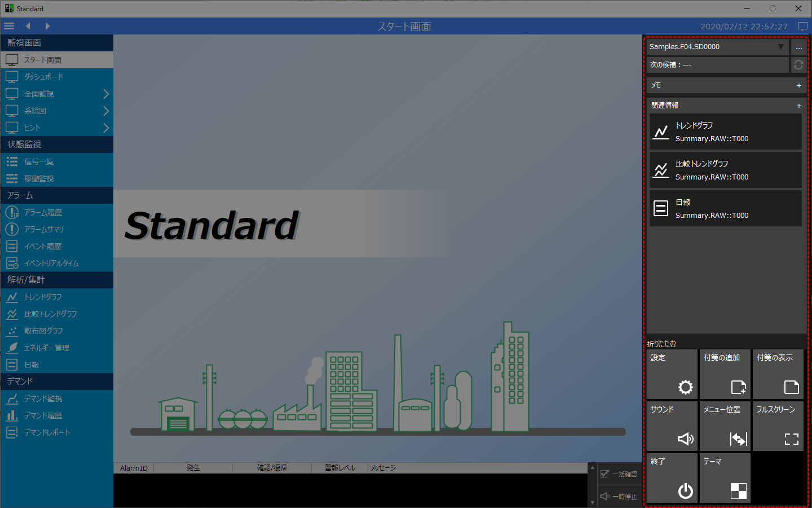The image size is (812, 508).
Task: Expand the 系統図 submenu chevron
Action: click(x=105, y=111)
